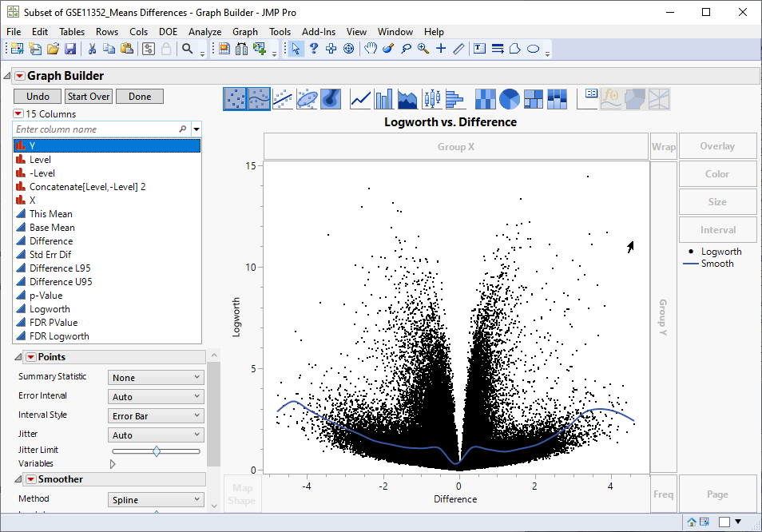The height and width of the screenshot is (532, 762).
Task: Open the Analyze menu
Action: [204, 32]
